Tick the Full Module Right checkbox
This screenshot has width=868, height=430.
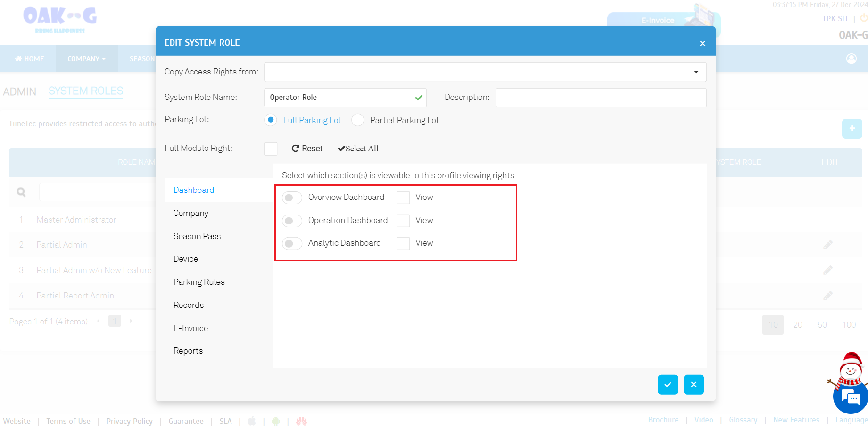point(271,149)
